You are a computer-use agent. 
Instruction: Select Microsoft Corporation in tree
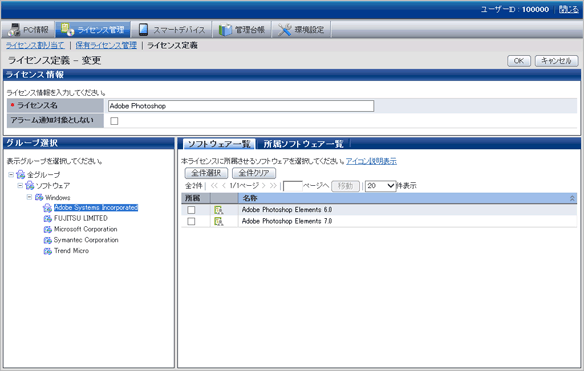(x=86, y=229)
